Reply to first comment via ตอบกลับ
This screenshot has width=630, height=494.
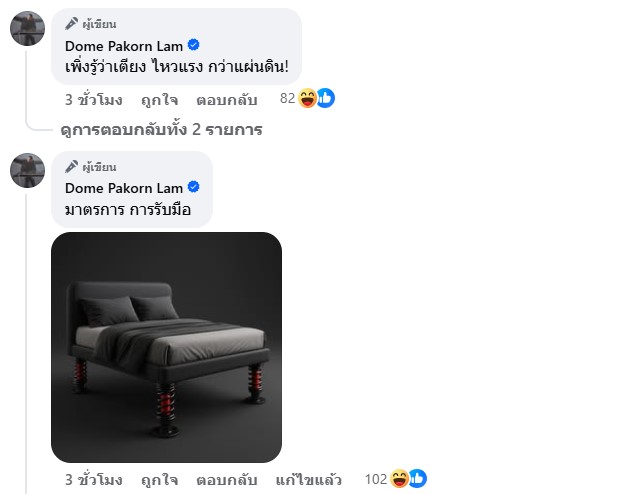(227, 100)
